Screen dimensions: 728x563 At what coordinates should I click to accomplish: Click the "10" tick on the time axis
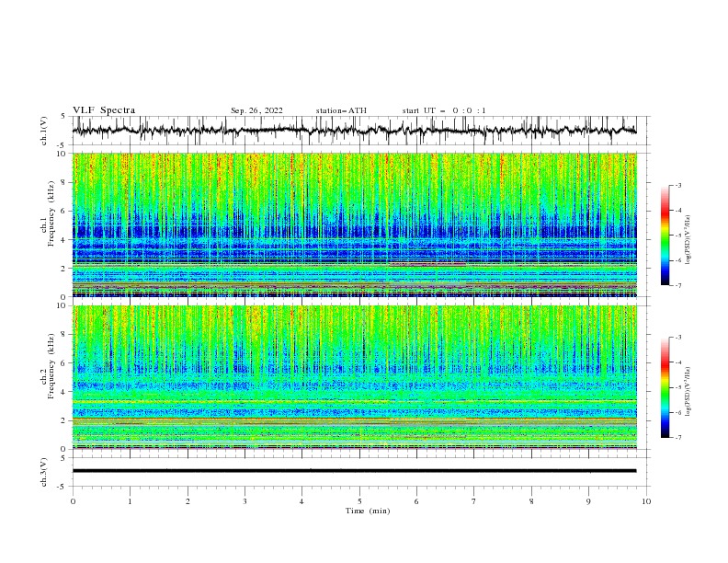[646, 501]
